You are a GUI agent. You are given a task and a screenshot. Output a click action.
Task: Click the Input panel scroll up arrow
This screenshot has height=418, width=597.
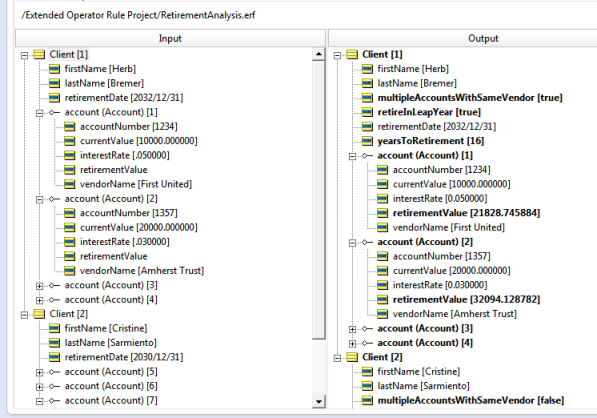pos(319,54)
